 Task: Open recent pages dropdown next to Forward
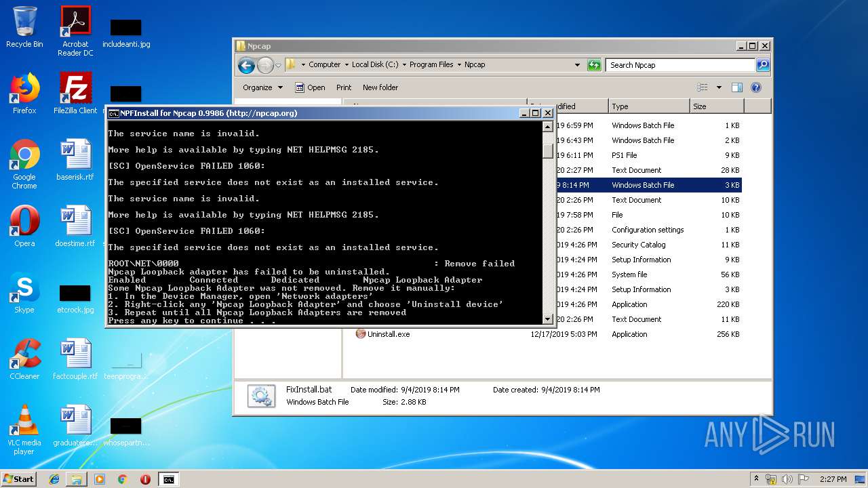click(x=278, y=66)
